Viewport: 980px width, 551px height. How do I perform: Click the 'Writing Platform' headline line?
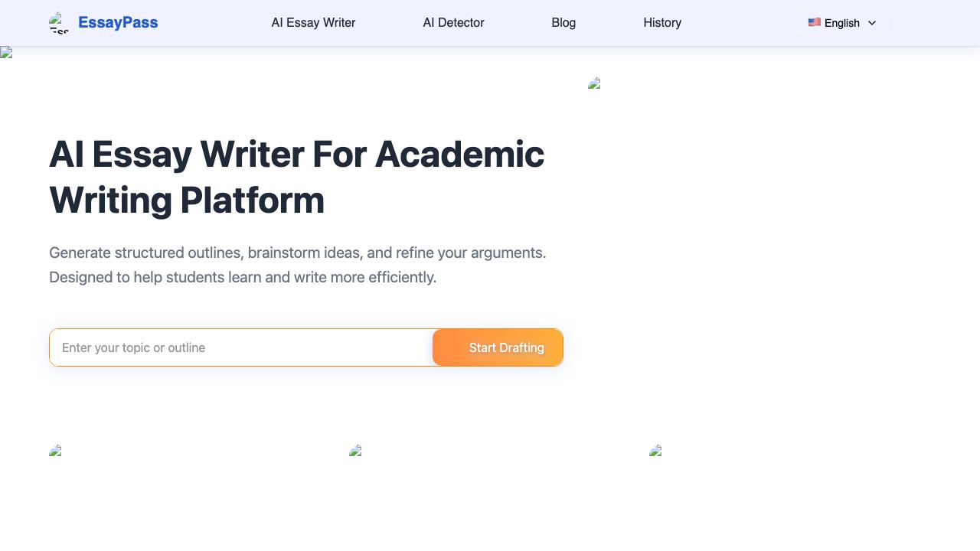click(x=187, y=201)
